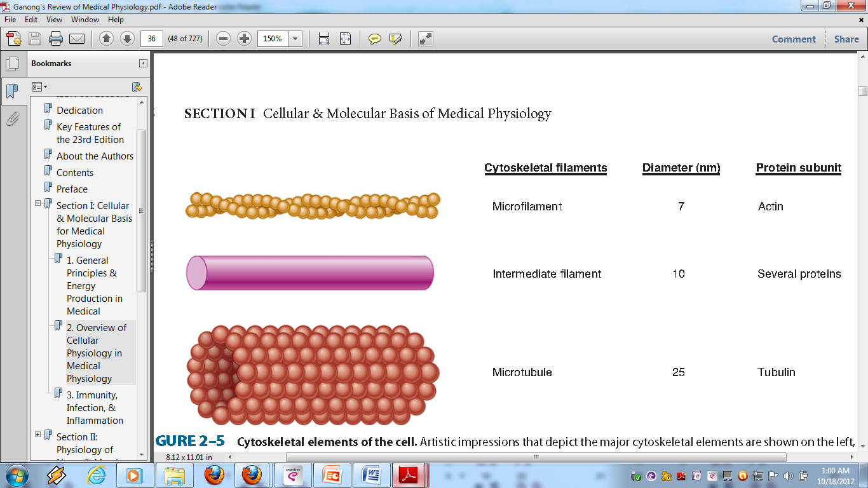The height and width of the screenshot is (488, 868).
Task: Select fit-width scrolling mode icon
Action: click(x=324, y=39)
